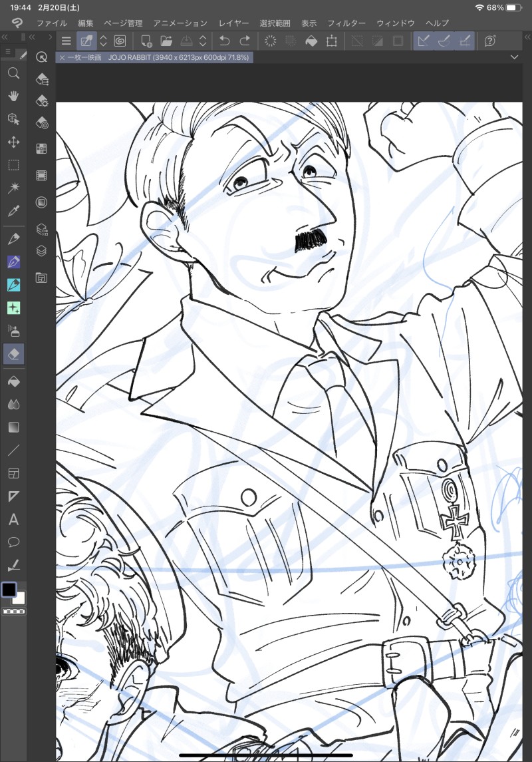
Task: Select the Move Layer arrows tool
Action: pyautogui.click(x=13, y=142)
